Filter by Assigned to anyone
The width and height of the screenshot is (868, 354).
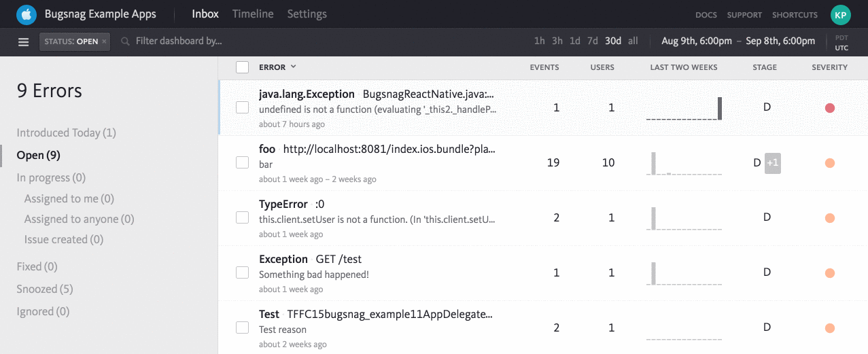(80, 219)
